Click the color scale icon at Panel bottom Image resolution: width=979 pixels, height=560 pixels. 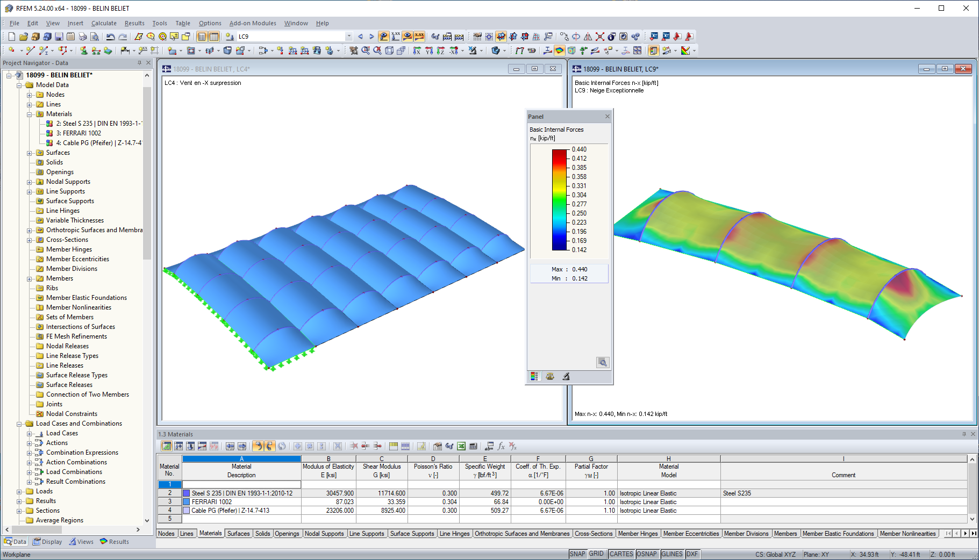(534, 376)
